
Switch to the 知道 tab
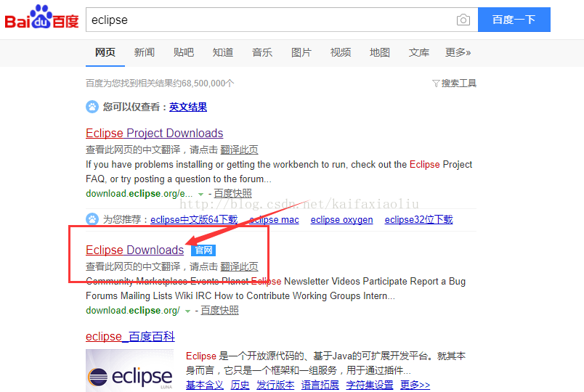click(x=223, y=52)
